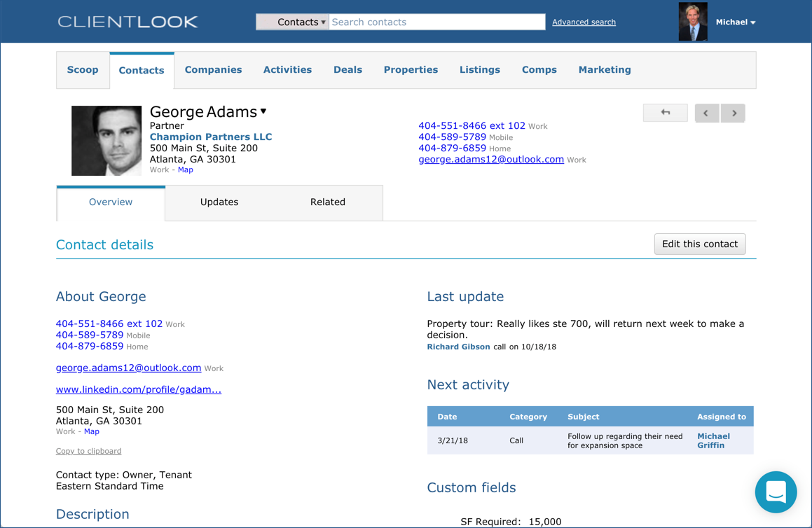Call work number in header contact info

coord(472,126)
